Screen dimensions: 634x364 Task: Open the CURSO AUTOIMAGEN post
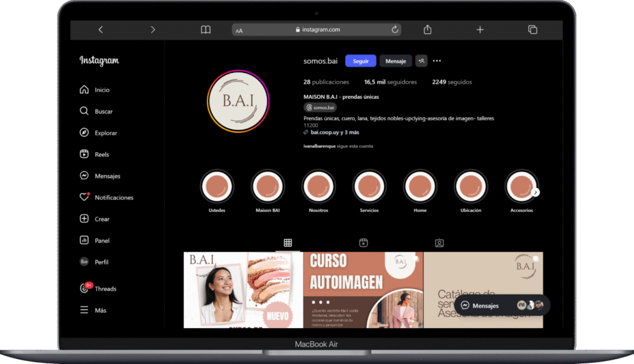point(363,290)
